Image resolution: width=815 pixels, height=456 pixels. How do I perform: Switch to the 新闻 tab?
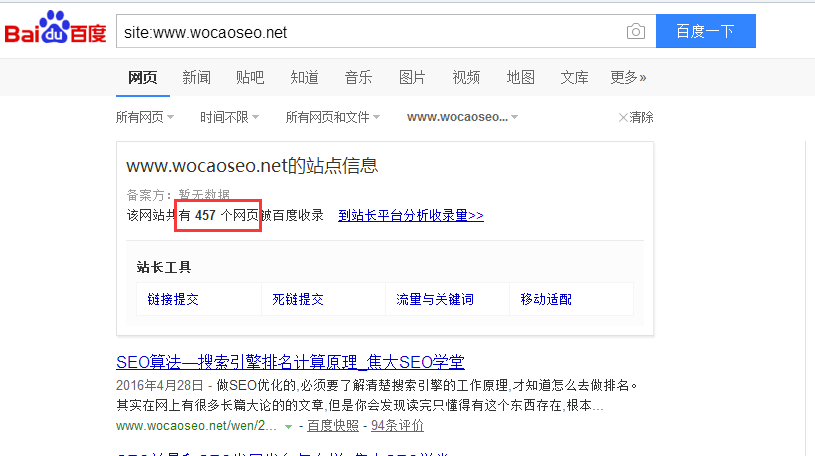point(196,78)
